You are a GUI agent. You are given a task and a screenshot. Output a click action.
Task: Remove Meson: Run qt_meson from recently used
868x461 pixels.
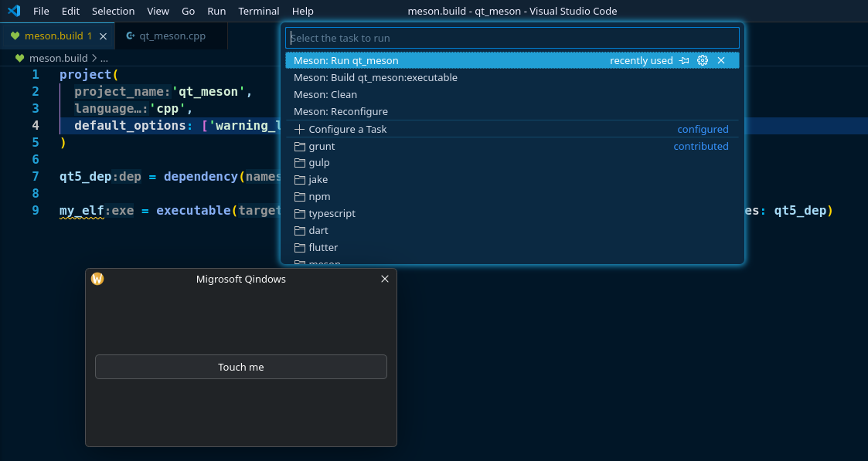(x=720, y=61)
